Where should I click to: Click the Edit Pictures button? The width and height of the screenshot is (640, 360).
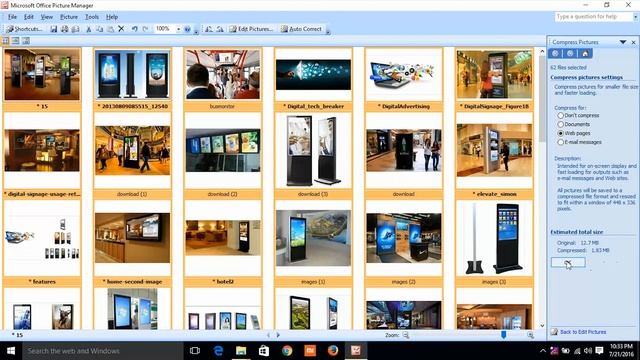[251, 29]
